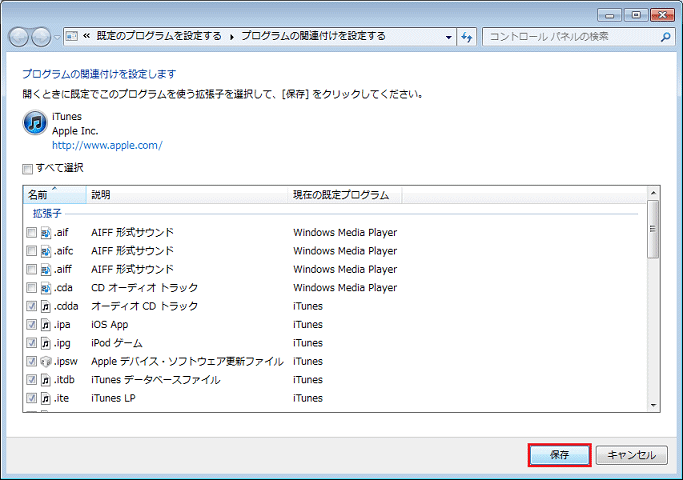Viewport: 683px width, 480px height.
Task: Select the iTunes LP description
Action: pos(113,398)
